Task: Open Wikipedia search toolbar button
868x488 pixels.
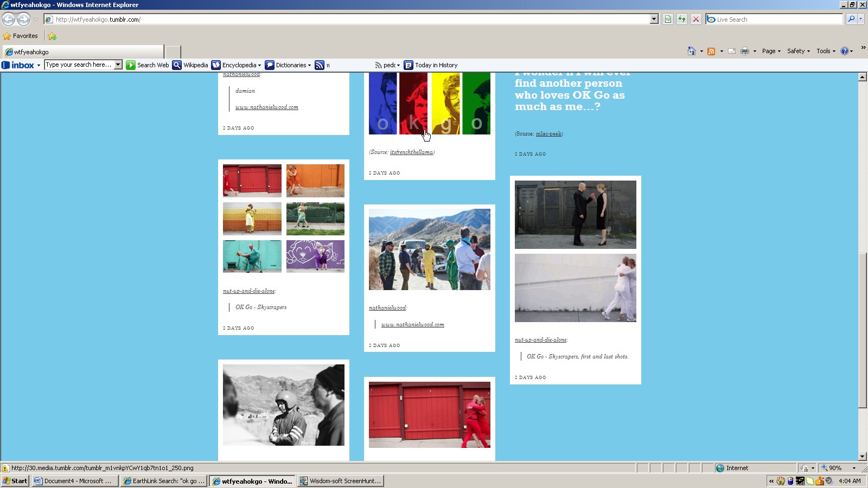Action: (x=190, y=65)
